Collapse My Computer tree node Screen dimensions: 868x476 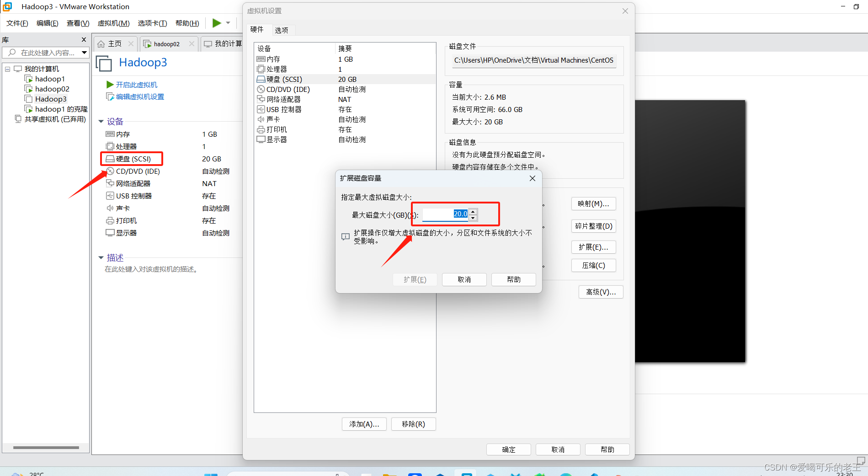tap(7, 69)
